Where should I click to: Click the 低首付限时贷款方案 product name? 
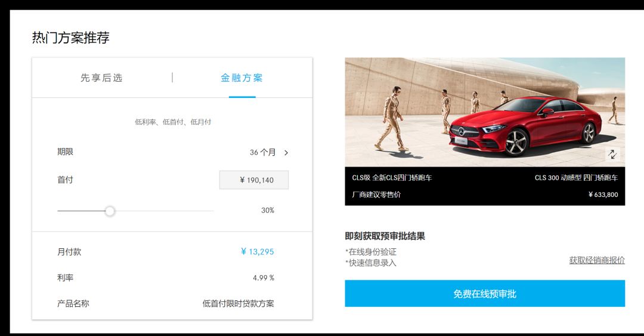pos(238,304)
